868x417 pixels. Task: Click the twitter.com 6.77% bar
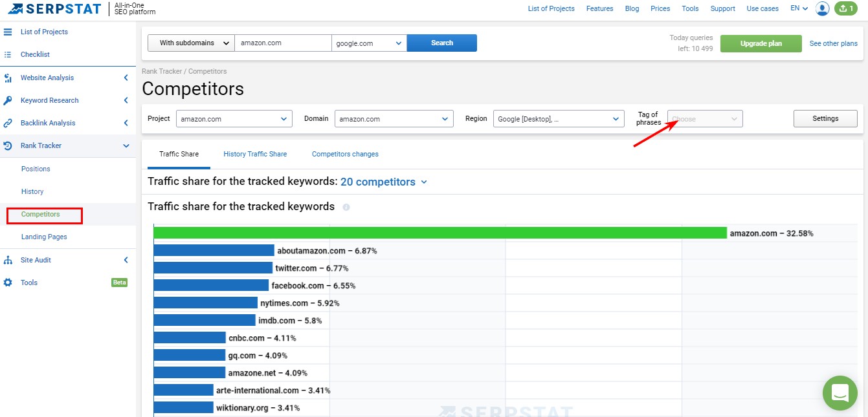(x=213, y=268)
